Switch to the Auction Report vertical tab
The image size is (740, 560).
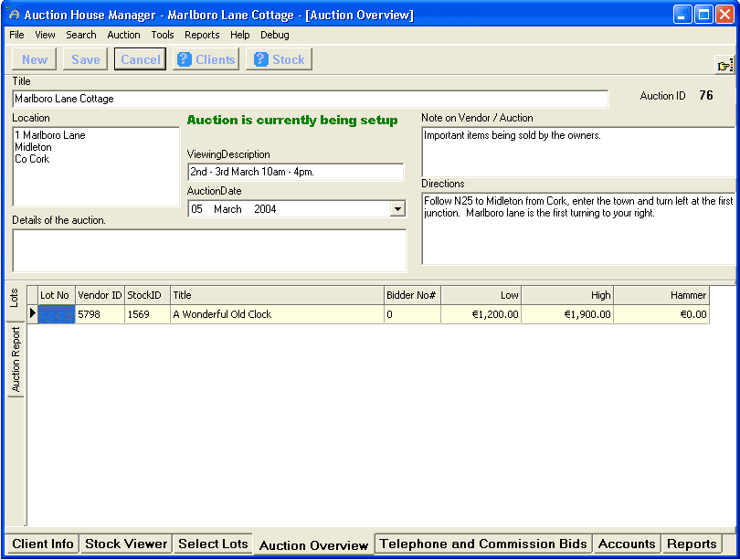16,360
